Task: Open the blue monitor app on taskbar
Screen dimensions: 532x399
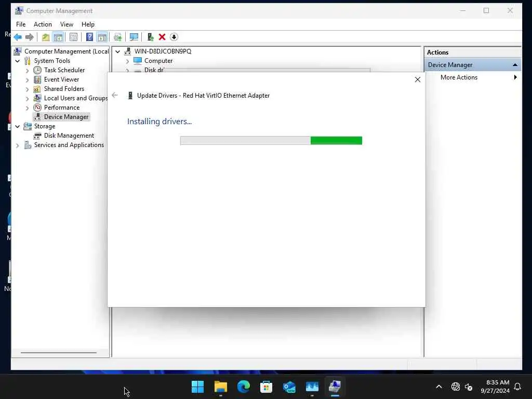Action: point(312,387)
